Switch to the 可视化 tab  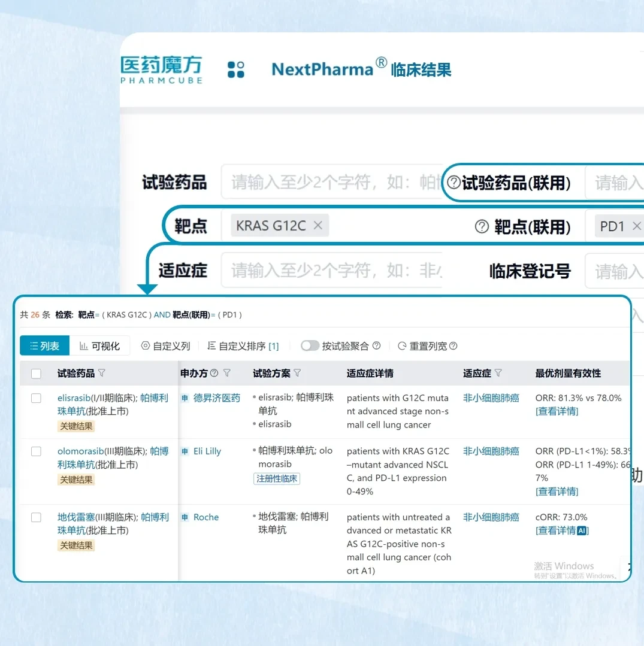coord(99,345)
